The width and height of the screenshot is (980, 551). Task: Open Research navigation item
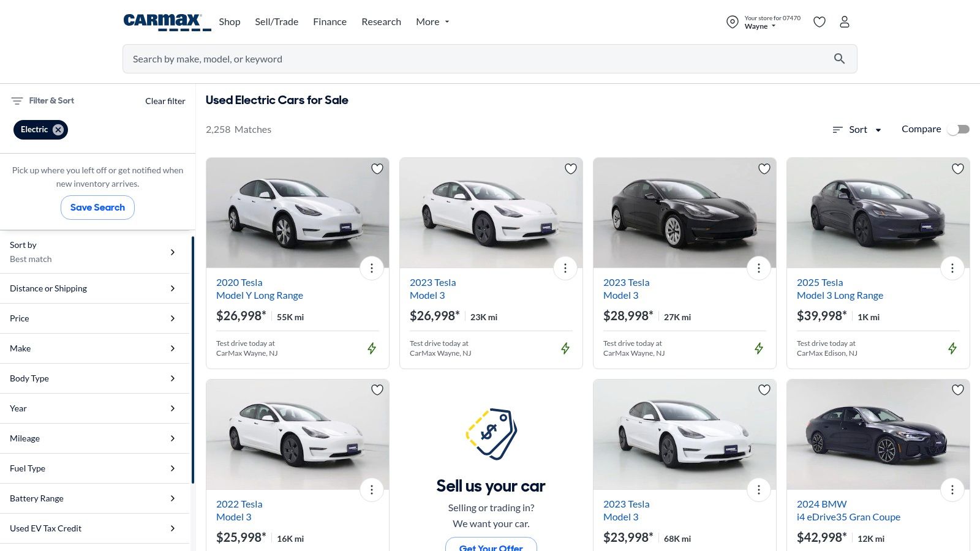[x=381, y=22]
